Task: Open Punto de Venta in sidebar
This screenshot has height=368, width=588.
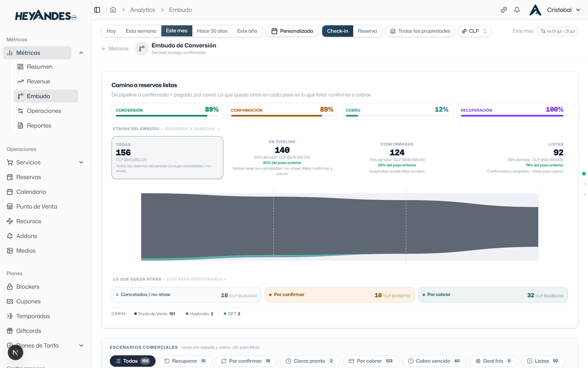Action: pyautogui.click(x=46, y=206)
